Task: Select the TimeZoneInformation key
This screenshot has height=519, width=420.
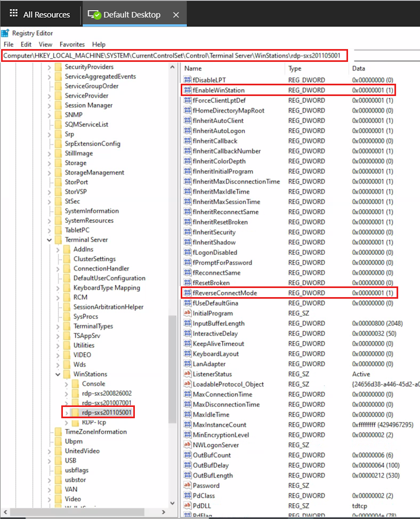Action: [95, 432]
